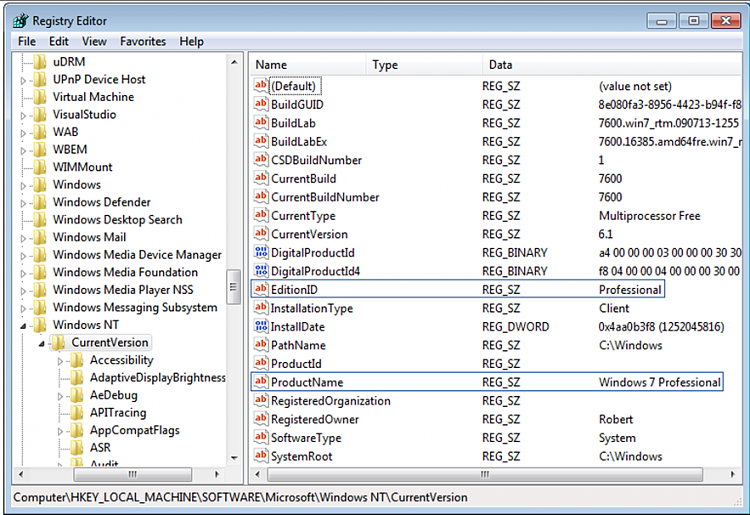Click the (Default) string value icon
This screenshot has height=515, width=750.
[x=261, y=86]
